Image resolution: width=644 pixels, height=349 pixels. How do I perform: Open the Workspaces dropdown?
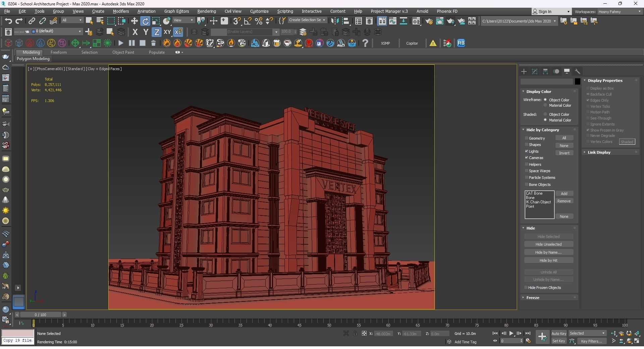pos(620,11)
